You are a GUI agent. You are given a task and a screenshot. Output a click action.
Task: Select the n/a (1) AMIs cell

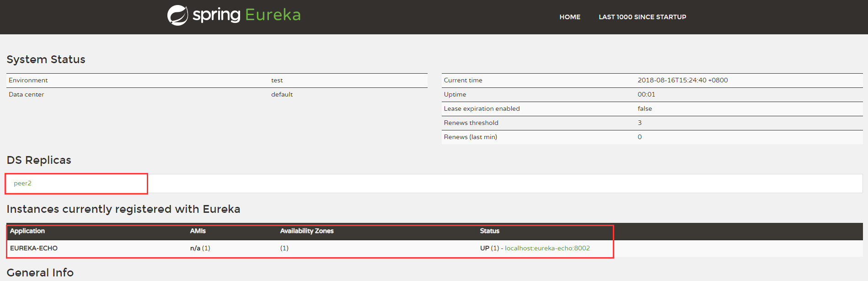[x=200, y=248]
